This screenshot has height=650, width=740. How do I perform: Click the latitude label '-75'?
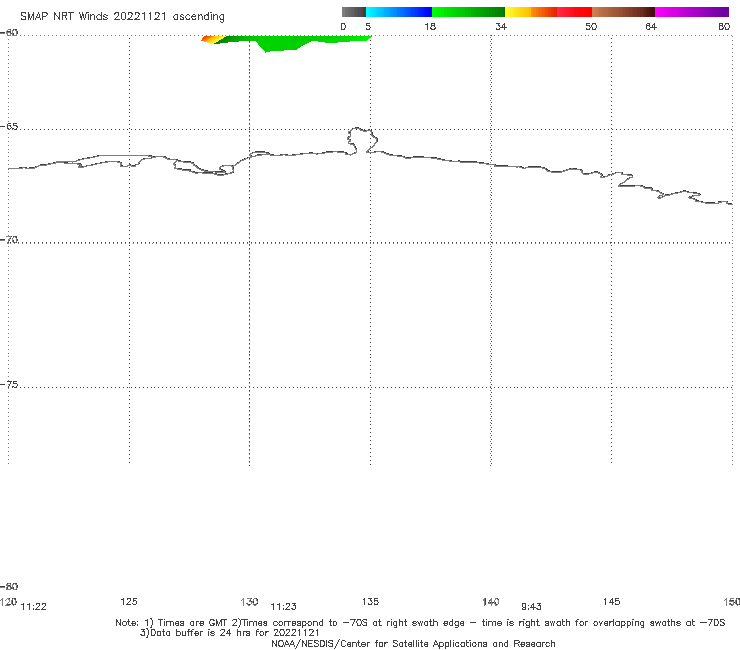[10, 385]
